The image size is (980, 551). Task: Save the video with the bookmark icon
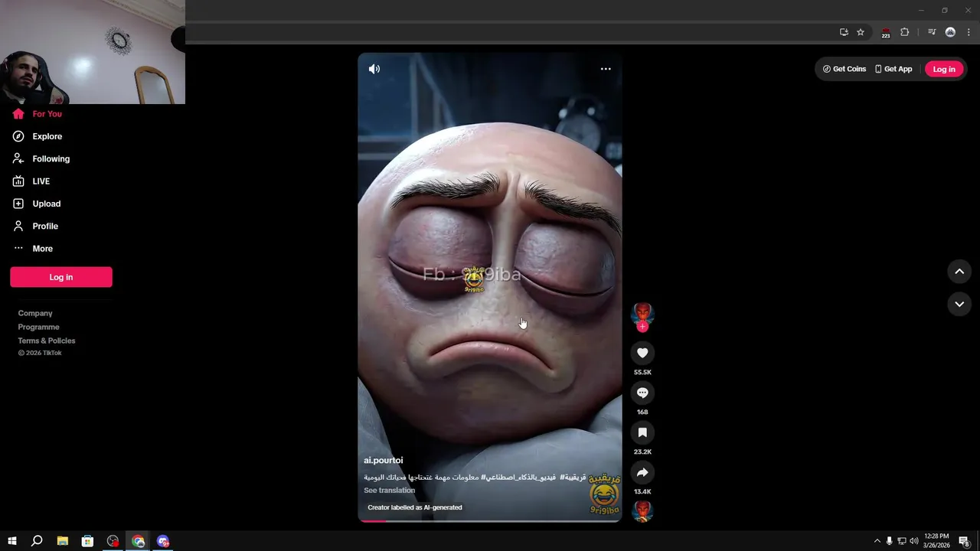tap(642, 432)
